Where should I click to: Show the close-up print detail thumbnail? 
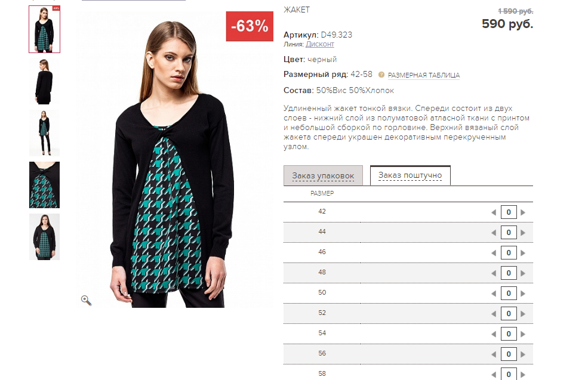(44, 184)
